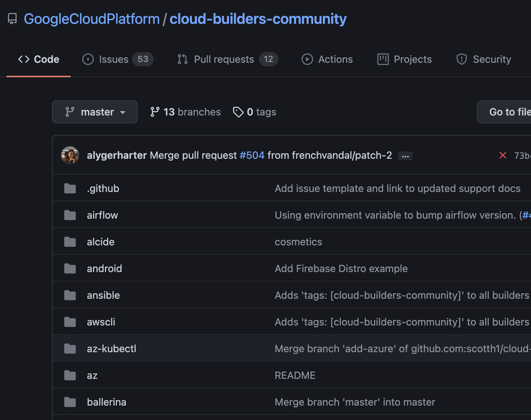Click the Issues circle-dot icon
Viewport: 531px width, 420px height.
pos(88,59)
